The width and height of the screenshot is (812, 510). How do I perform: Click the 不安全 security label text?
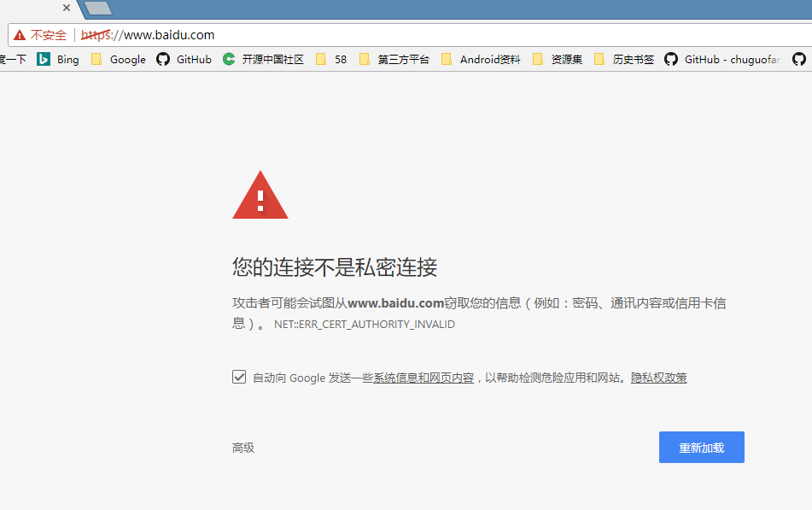click(49, 35)
